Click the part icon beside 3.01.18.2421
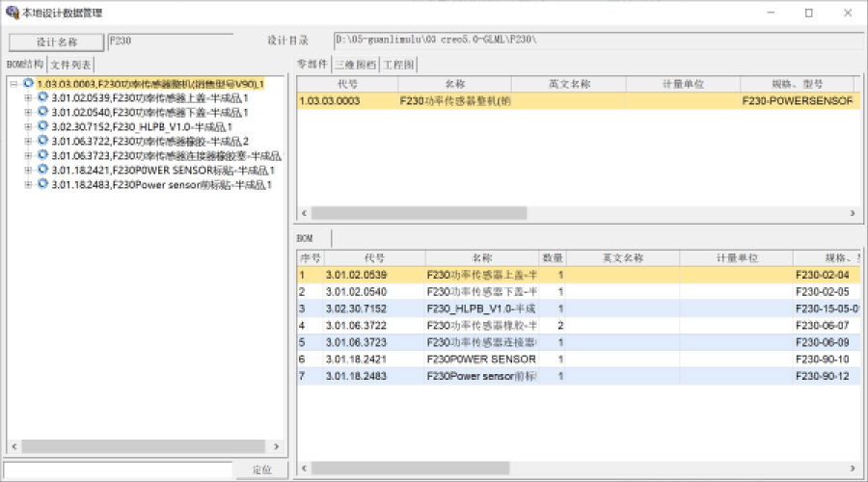Viewport: 868px width, 482px height. (x=42, y=171)
